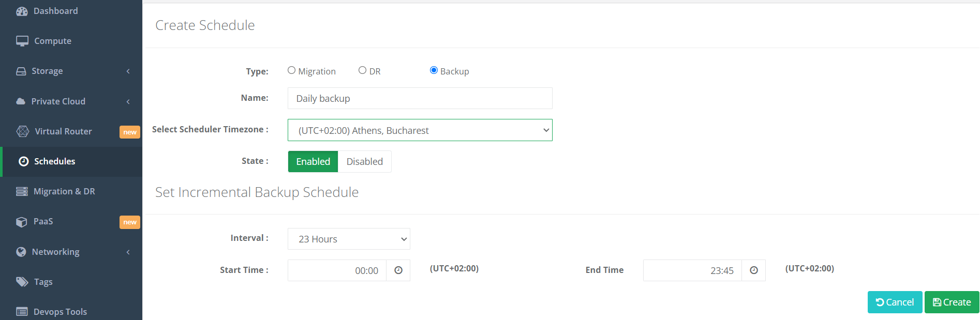This screenshot has width=980, height=320.
Task: Click the Name field containing Daily backup
Action: click(x=420, y=98)
